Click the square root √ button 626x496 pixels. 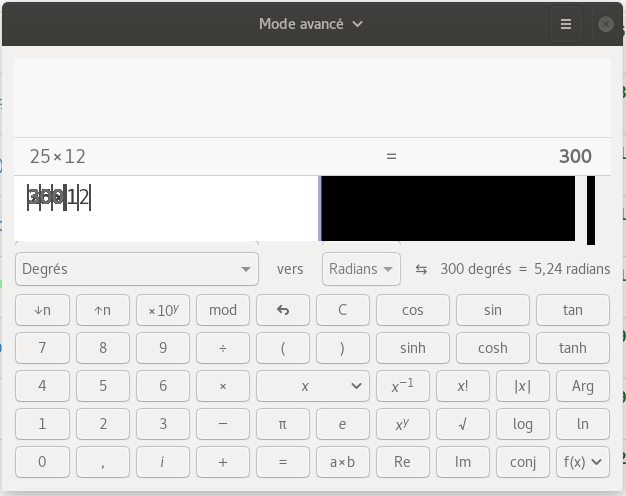[x=463, y=424]
